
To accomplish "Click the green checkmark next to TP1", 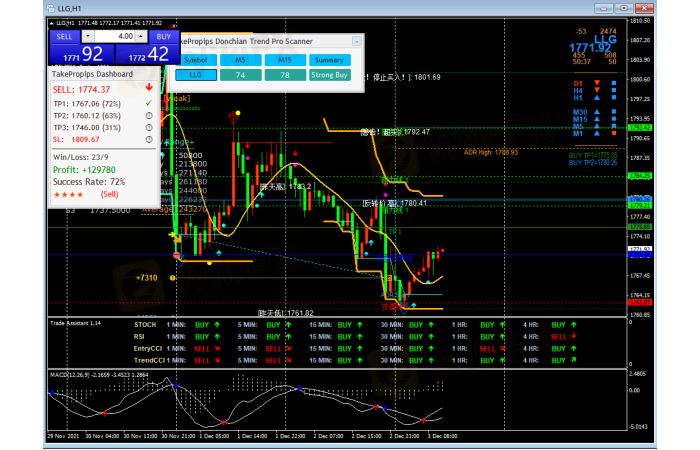I will (148, 102).
